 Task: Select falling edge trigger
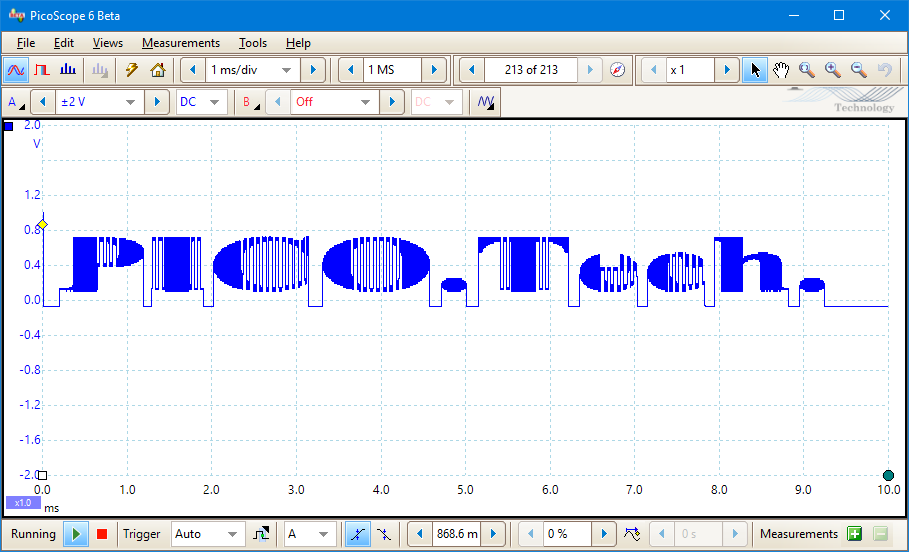tap(384, 534)
